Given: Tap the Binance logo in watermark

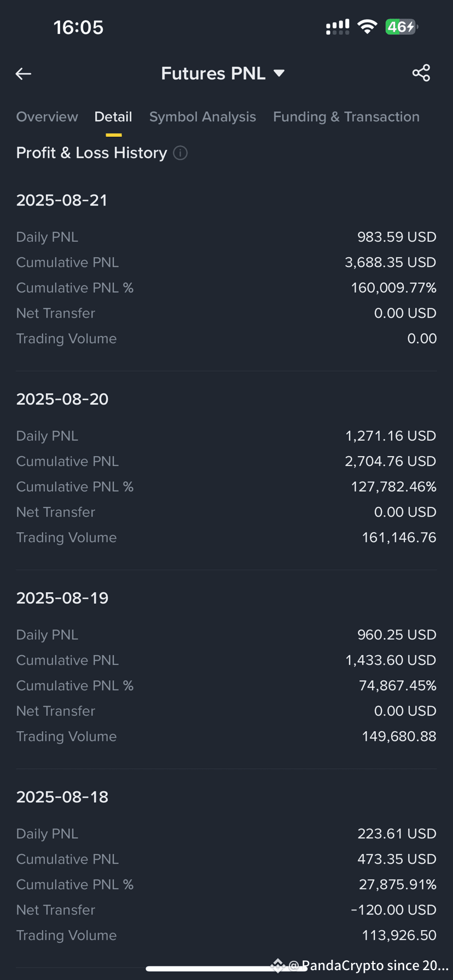Looking at the screenshot, I should click(278, 966).
